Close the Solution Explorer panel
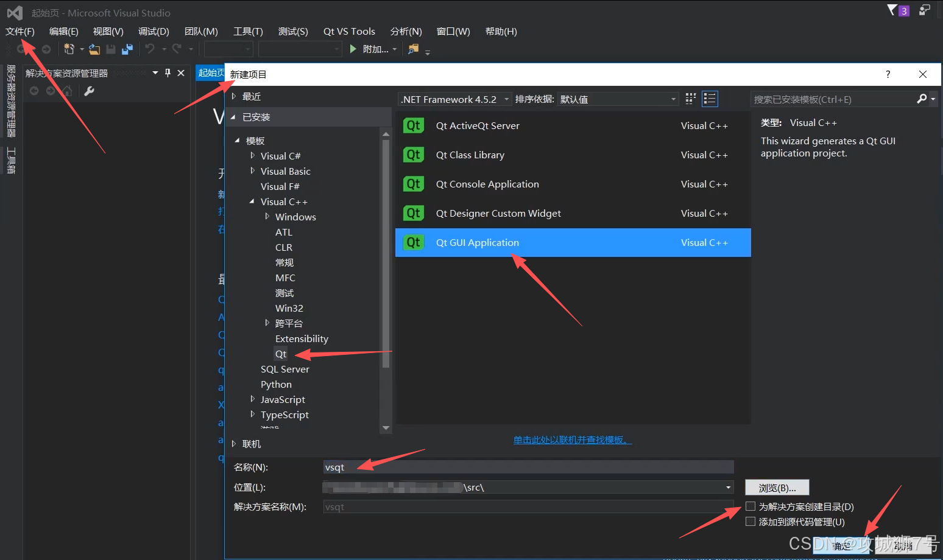This screenshot has width=943, height=560. click(x=181, y=73)
